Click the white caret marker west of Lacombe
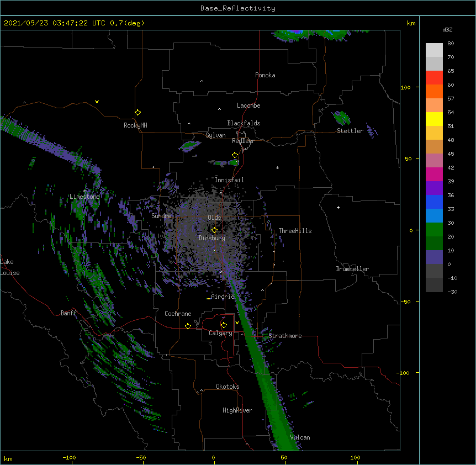Screen dimensions: 476x465 [x=219, y=109]
